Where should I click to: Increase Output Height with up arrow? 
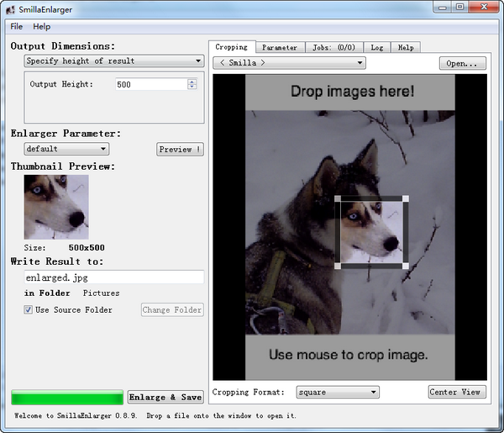click(192, 81)
